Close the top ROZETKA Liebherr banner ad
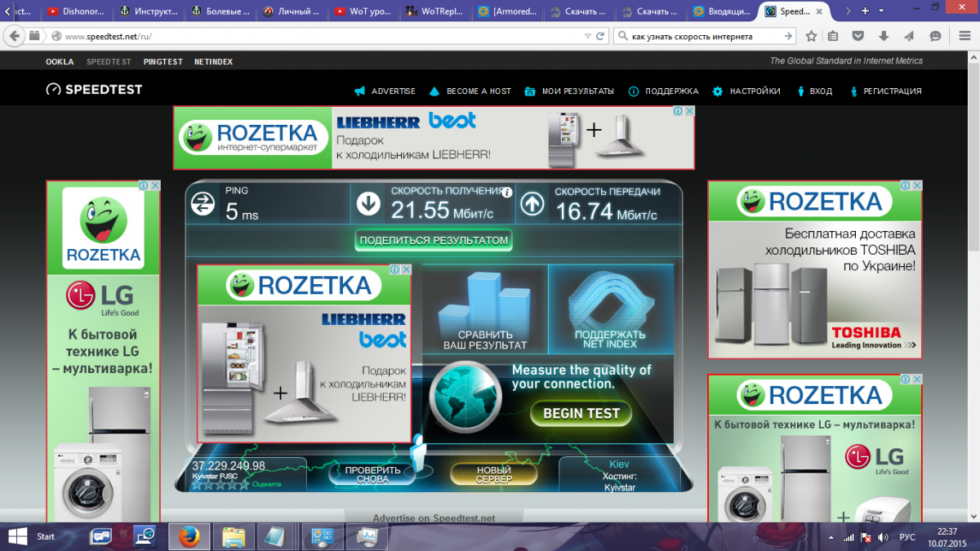The image size is (980, 551). (x=689, y=111)
